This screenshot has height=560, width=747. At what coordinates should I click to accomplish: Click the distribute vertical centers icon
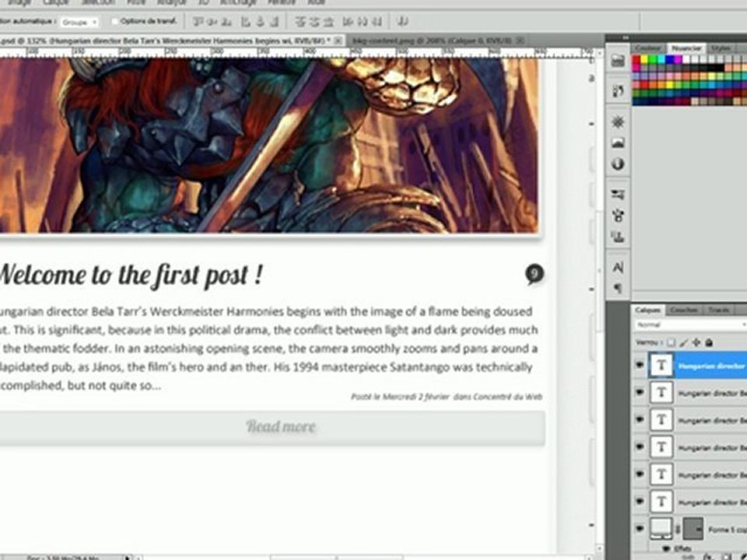pyautogui.click(x=314, y=22)
